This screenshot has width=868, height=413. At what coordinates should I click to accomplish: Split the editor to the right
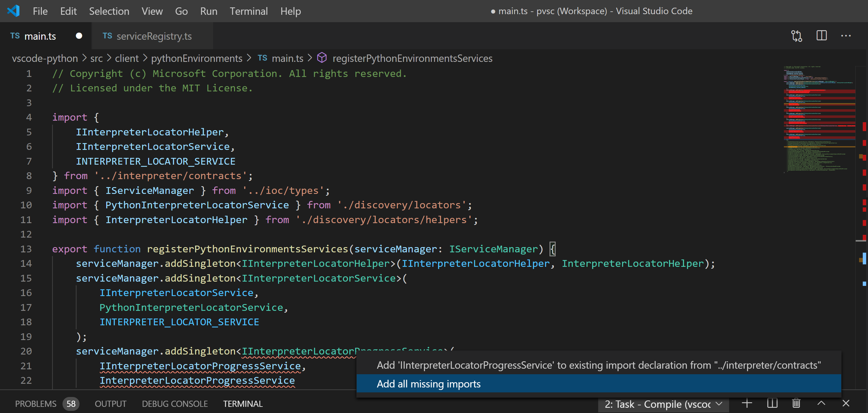click(821, 36)
